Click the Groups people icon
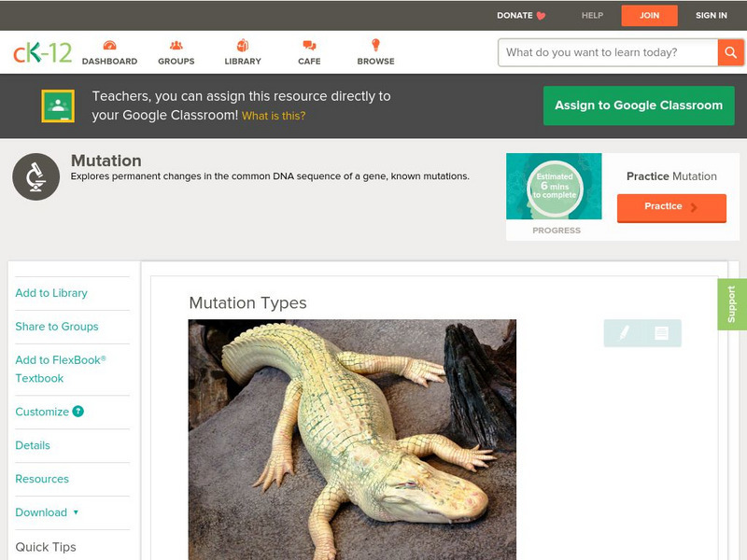The image size is (747, 560). (x=176, y=45)
